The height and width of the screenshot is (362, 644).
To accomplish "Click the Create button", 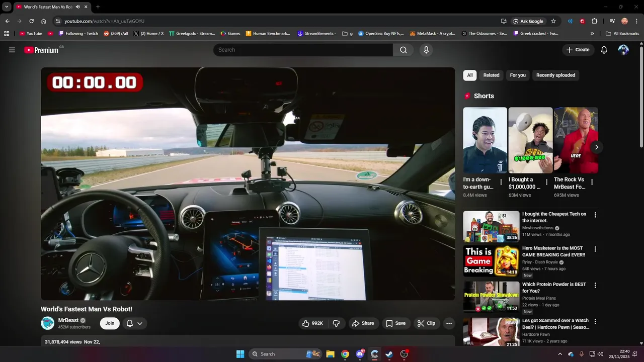I will point(578,50).
